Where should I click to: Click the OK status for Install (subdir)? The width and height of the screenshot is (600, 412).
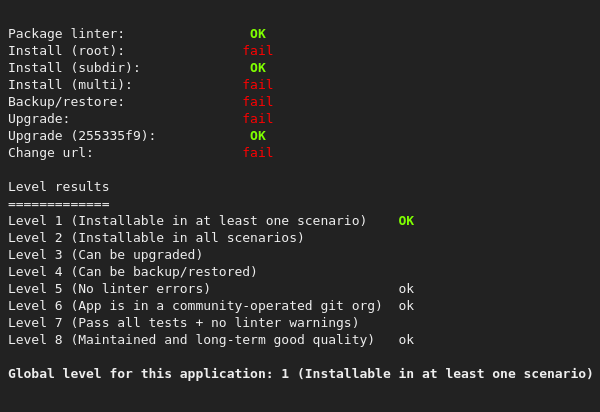click(x=258, y=68)
